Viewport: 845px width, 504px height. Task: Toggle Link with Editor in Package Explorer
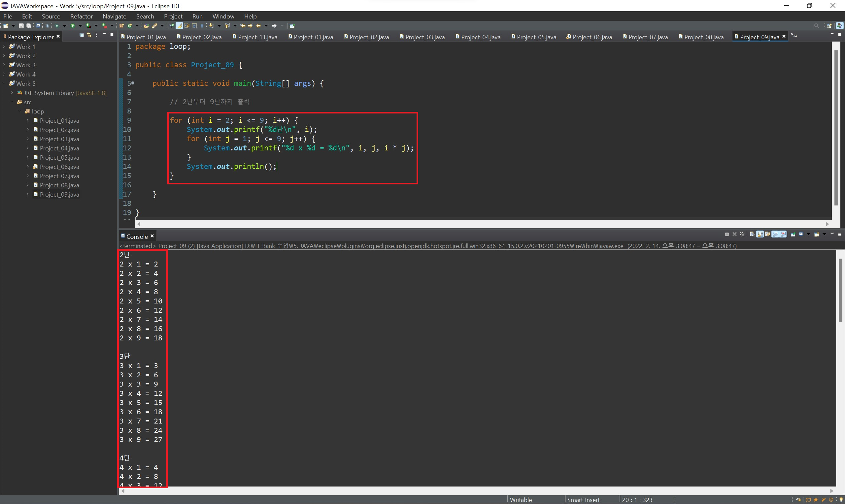pos(89,35)
